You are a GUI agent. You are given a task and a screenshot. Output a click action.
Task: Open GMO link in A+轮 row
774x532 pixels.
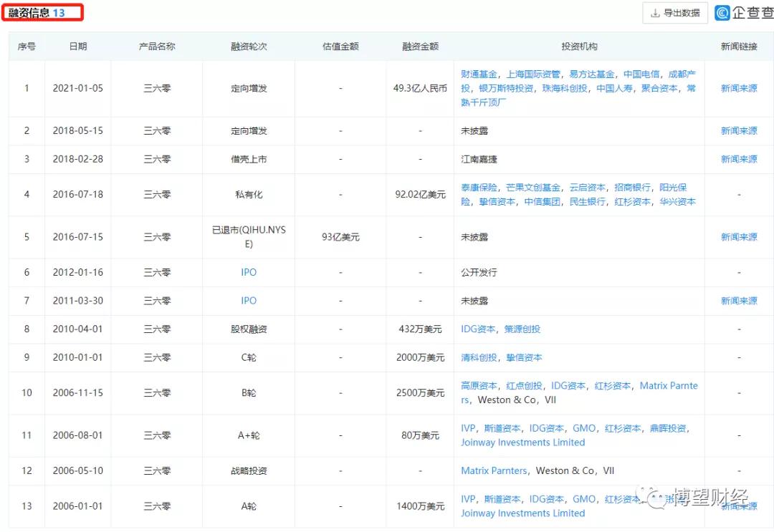tap(584, 428)
